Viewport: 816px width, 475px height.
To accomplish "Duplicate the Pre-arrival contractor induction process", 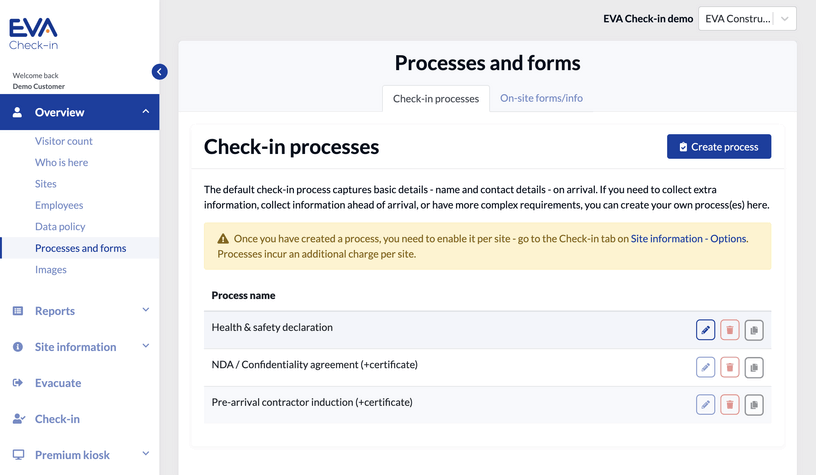I will pos(754,405).
